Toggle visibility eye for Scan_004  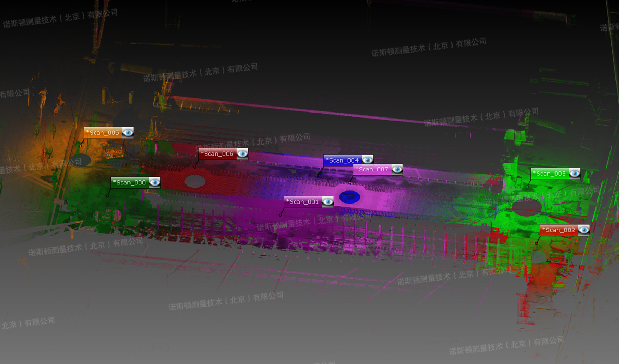(367, 160)
